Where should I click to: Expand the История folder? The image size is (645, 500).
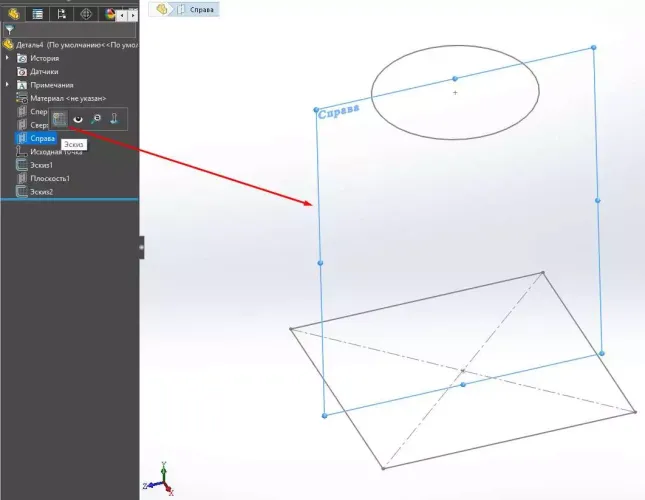[7, 58]
